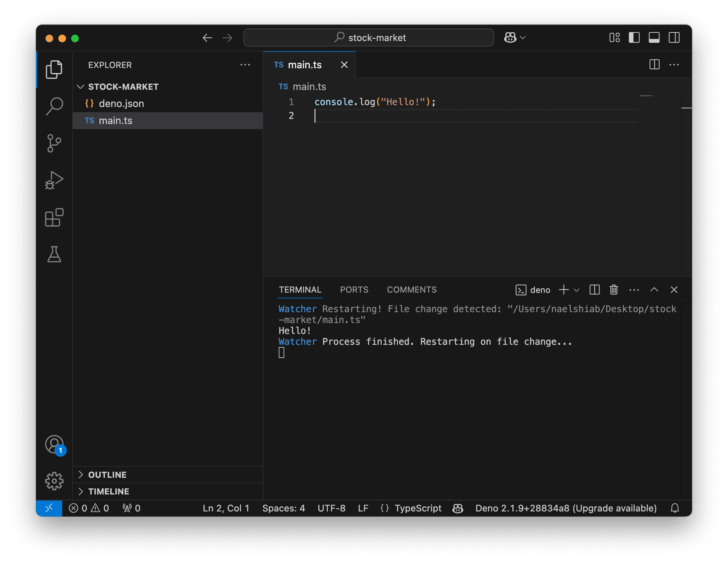Select the main.ts editor tab
This screenshot has width=728, height=564.
pos(309,65)
